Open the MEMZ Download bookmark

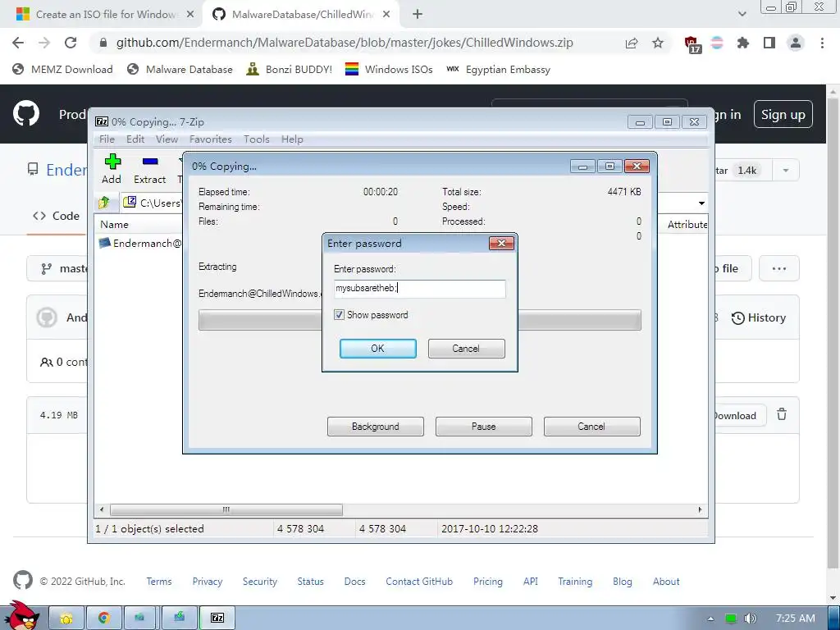tap(62, 69)
